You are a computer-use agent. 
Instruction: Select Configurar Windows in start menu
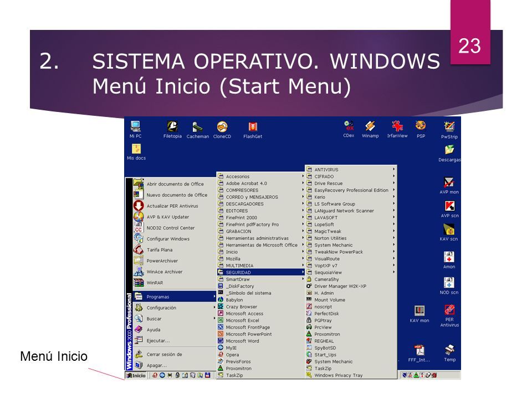pyautogui.click(x=173, y=239)
